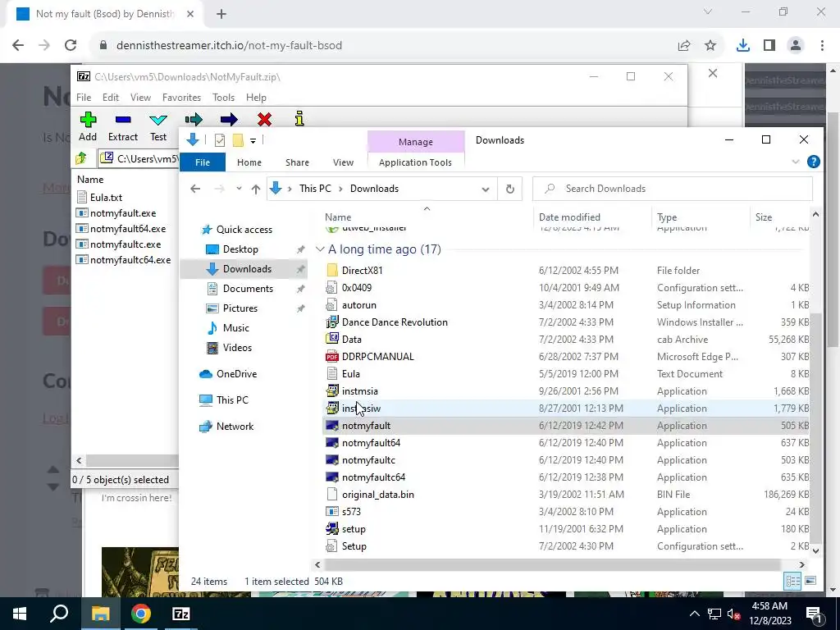The width and height of the screenshot is (840, 630).
Task: Expand Chrome tab search chevron
Action: click(x=708, y=11)
